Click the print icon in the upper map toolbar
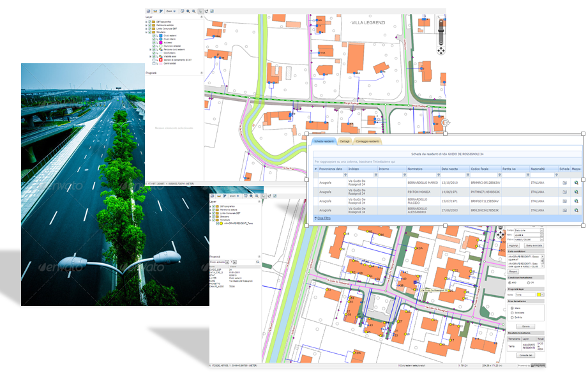588x380 pixels. click(x=149, y=11)
